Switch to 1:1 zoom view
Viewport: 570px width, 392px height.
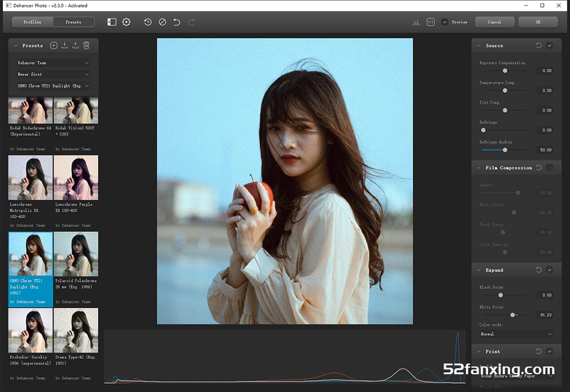[x=430, y=22]
